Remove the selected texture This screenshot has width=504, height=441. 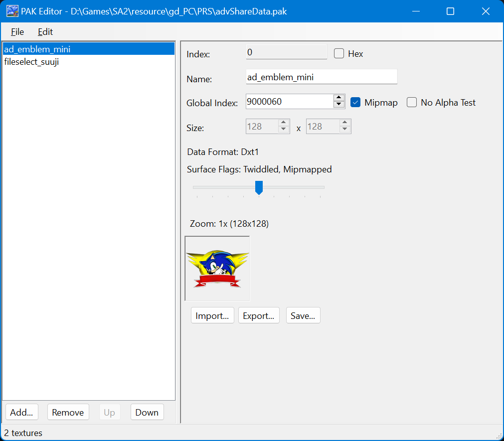(68, 412)
